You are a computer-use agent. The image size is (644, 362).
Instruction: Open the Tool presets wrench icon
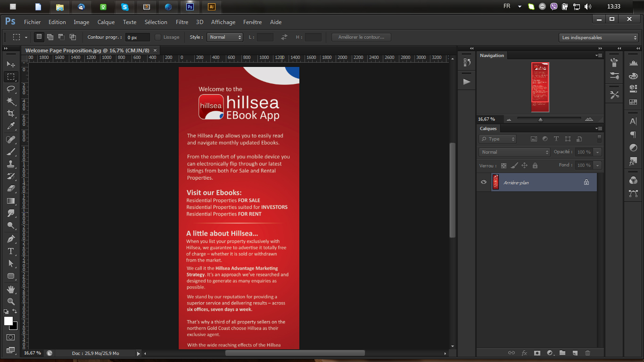[x=614, y=95]
